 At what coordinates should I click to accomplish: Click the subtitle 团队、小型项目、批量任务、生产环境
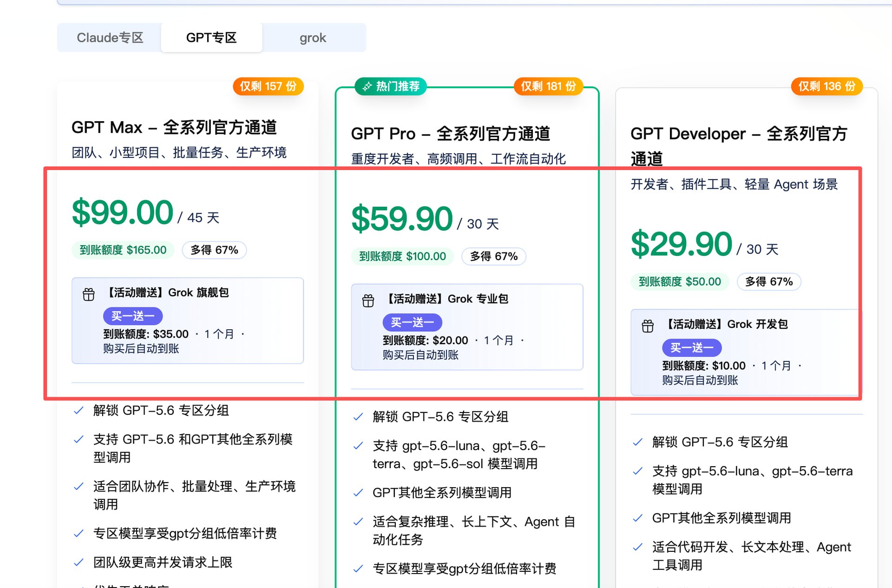pyautogui.click(x=179, y=152)
